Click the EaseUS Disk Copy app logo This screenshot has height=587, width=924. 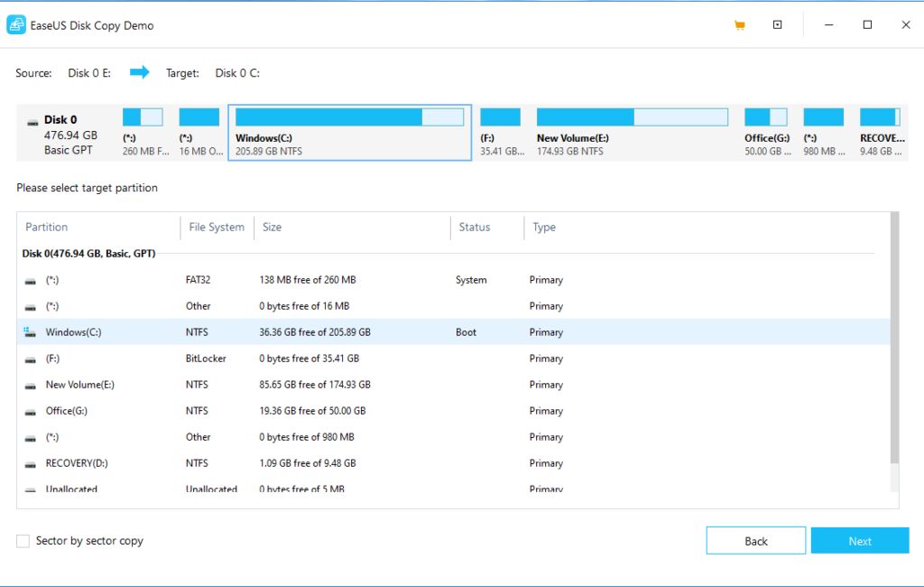[x=16, y=25]
